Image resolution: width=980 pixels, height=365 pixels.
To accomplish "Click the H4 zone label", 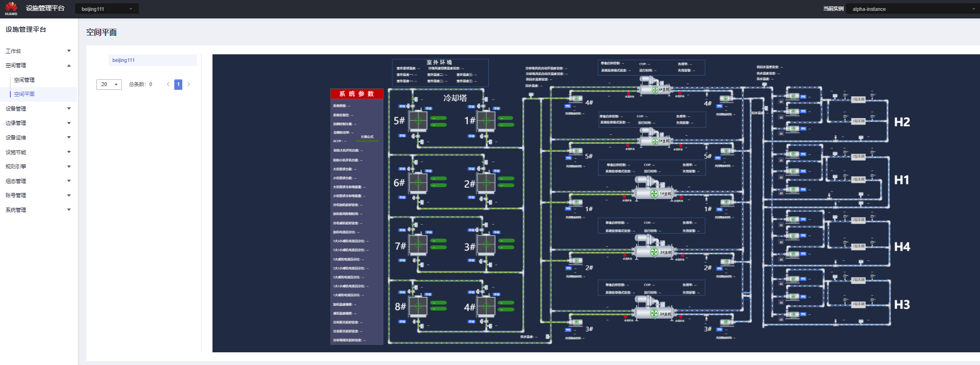I will pos(902,247).
